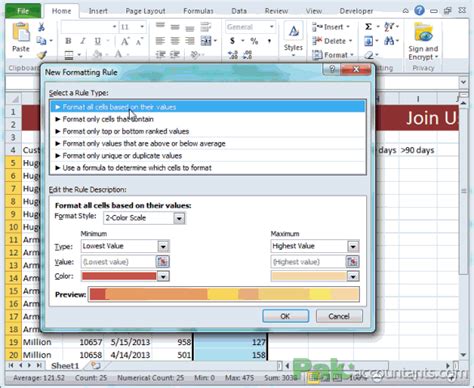Click the Paste clipboard icon
This screenshot has width=474, height=388.
point(21,33)
